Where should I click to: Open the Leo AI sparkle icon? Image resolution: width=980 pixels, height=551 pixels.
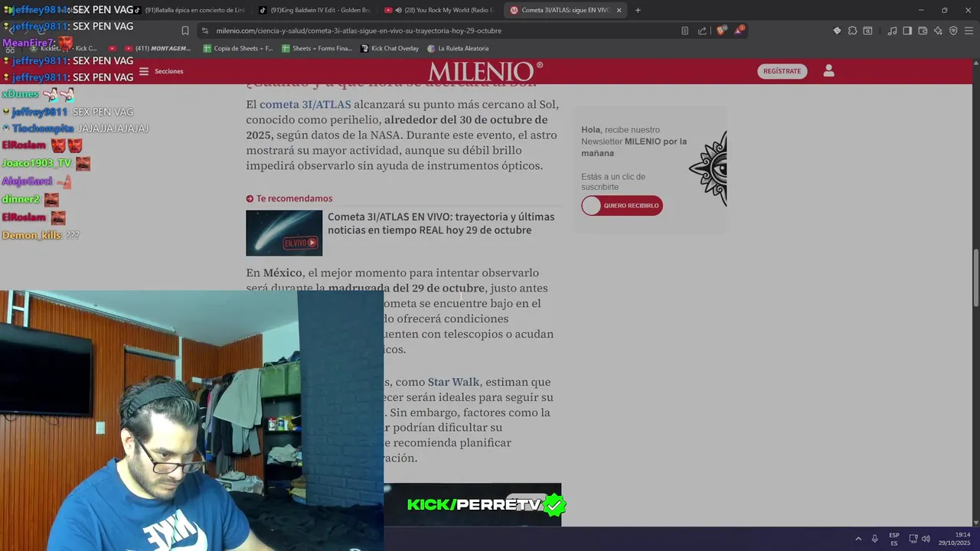pyautogui.click(x=938, y=31)
